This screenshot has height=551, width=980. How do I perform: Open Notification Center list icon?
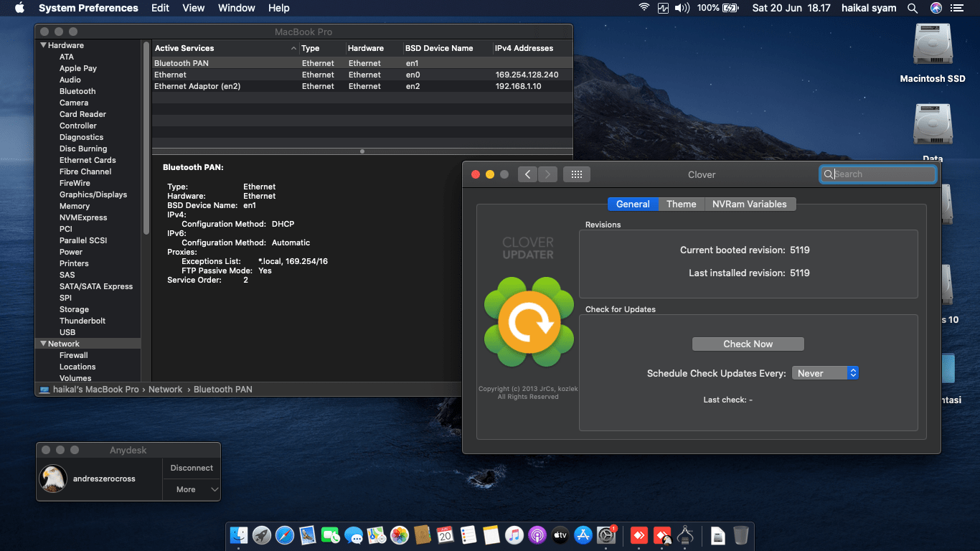pyautogui.click(x=957, y=8)
